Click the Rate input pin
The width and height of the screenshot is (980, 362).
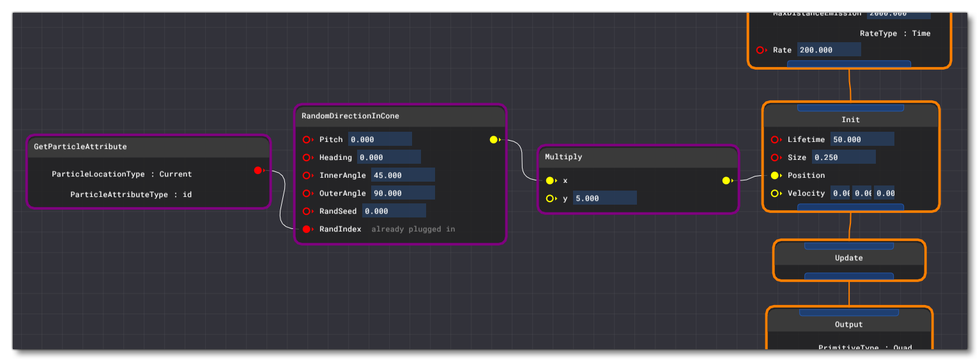pyautogui.click(x=760, y=50)
